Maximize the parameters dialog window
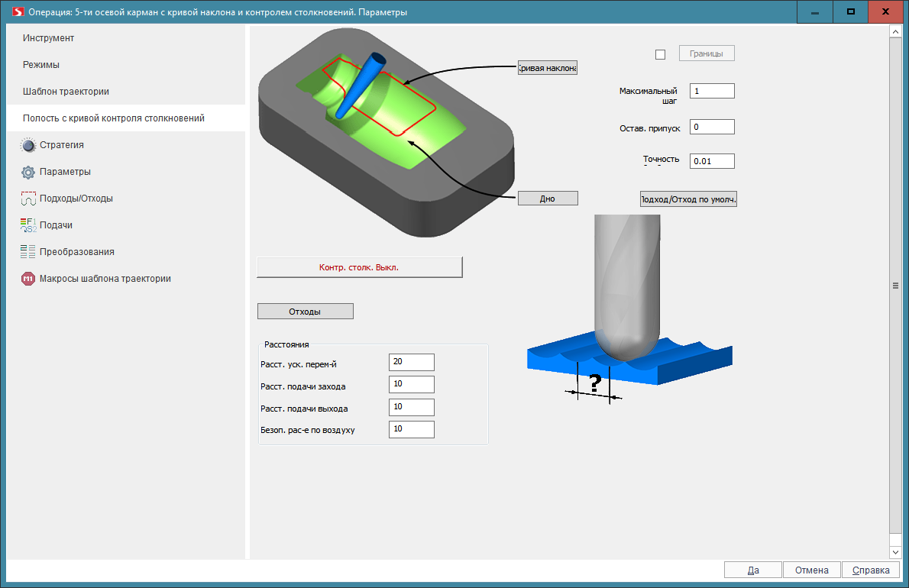 tap(850, 11)
